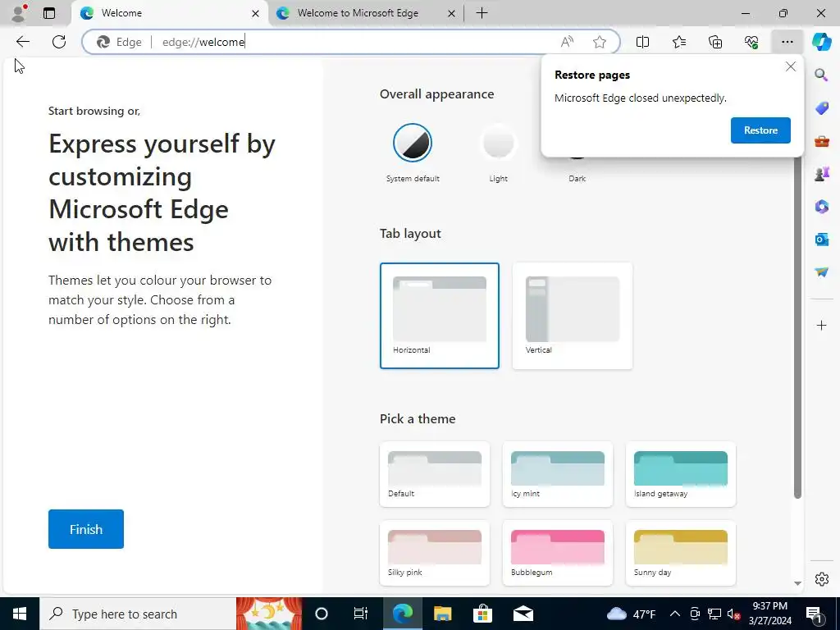Click the Restore button

pos(760,130)
